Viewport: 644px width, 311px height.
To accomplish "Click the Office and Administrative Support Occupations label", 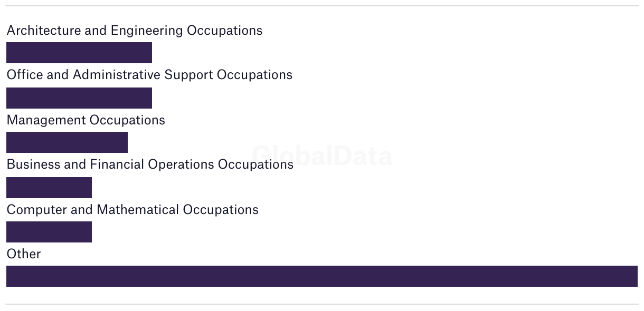I will coord(149,75).
